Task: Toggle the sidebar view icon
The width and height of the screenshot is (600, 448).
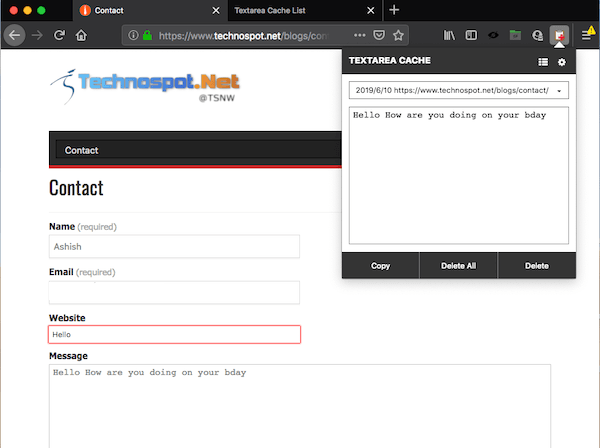Action: pos(471,35)
